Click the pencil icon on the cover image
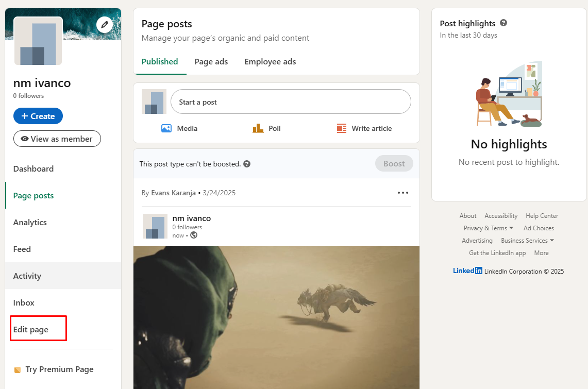Image resolution: width=588 pixels, height=389 pixels. [105, 25]
